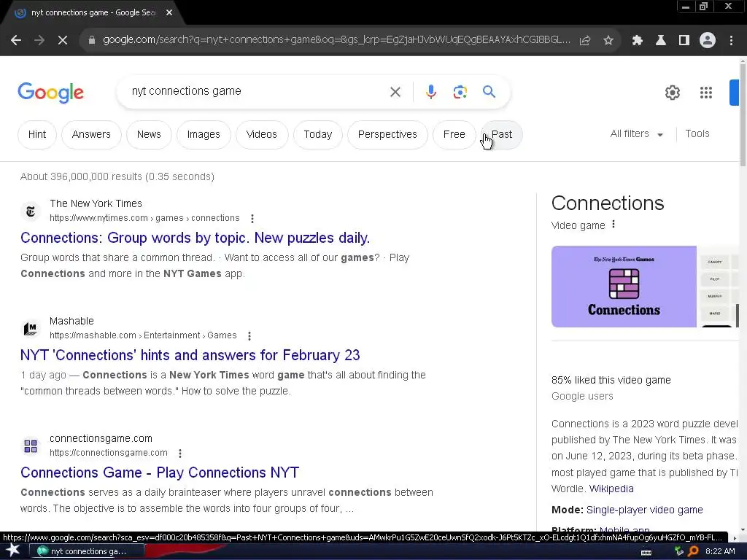This screenshot has height=560, width=747.
Task: Submit search with the magnifier icon
Action: tap(489, 91)
